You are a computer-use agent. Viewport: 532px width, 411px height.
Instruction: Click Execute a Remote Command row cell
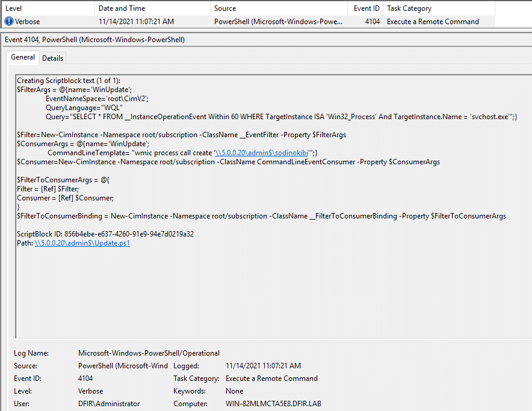[433, 22]
